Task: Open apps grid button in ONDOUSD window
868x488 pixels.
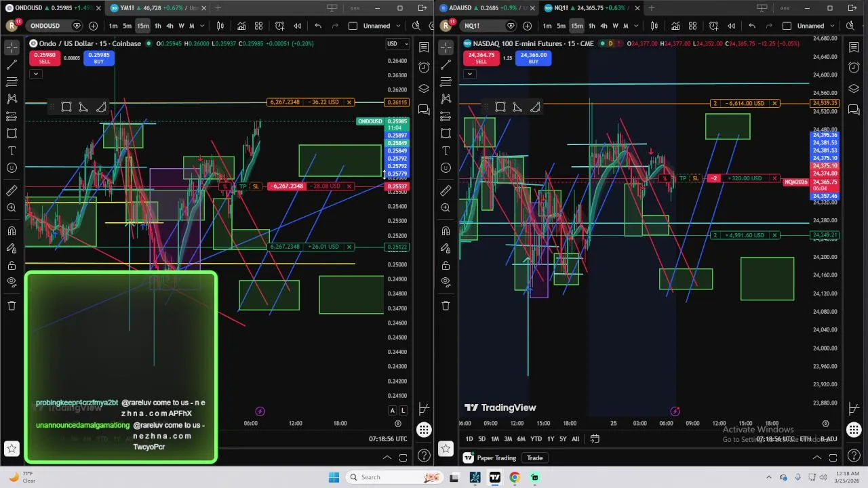Action: (424, 430)
